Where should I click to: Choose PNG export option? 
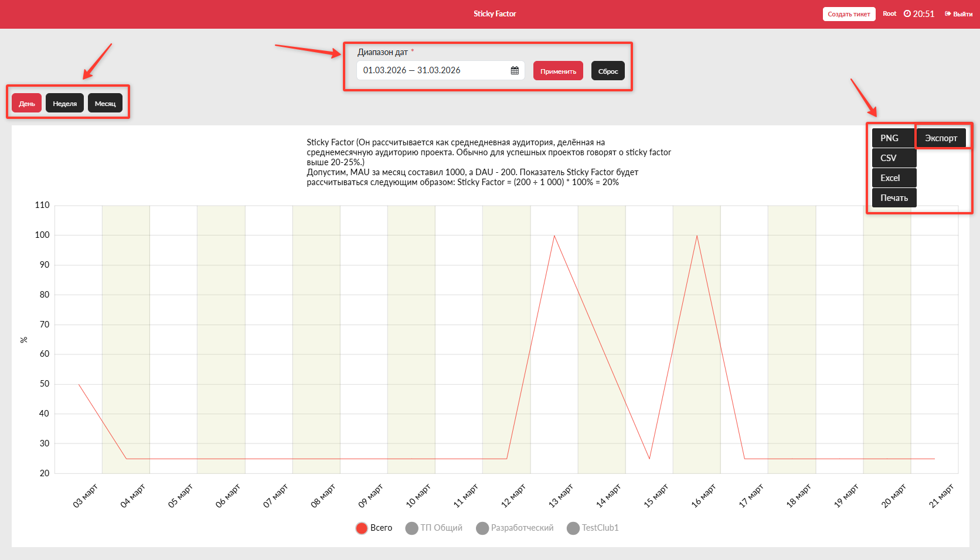click(894, 138)
